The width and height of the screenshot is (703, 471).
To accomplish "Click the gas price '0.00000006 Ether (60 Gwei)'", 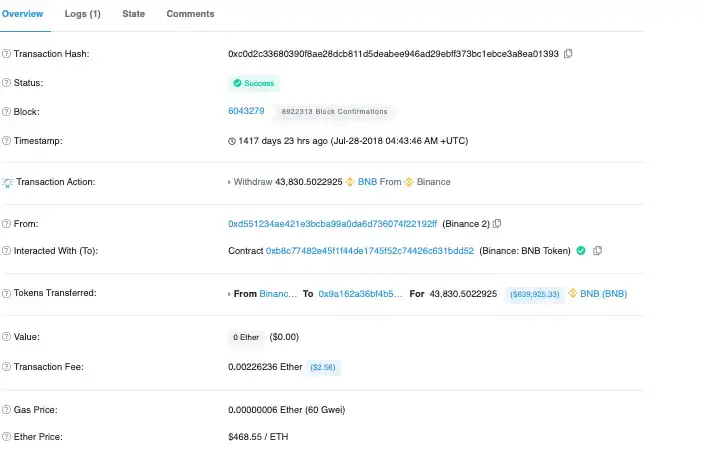I will click(x=286, y=410).
